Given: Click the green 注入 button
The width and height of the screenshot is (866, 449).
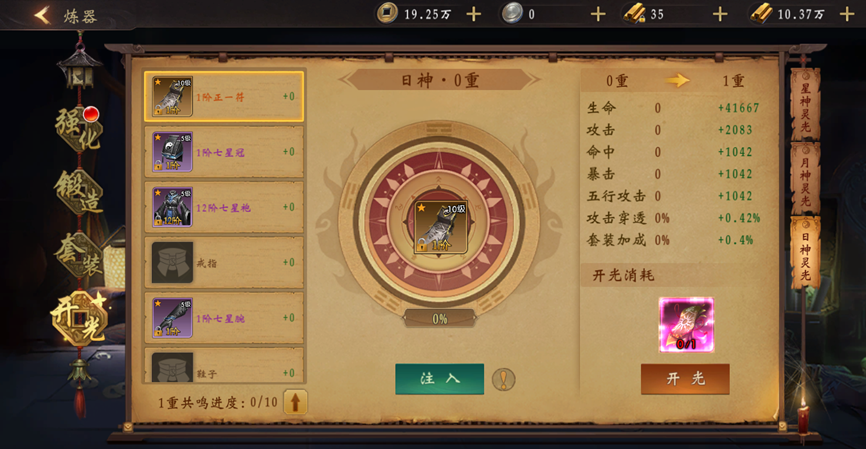Looking at the screenshot, I should (x=440, y=379).
